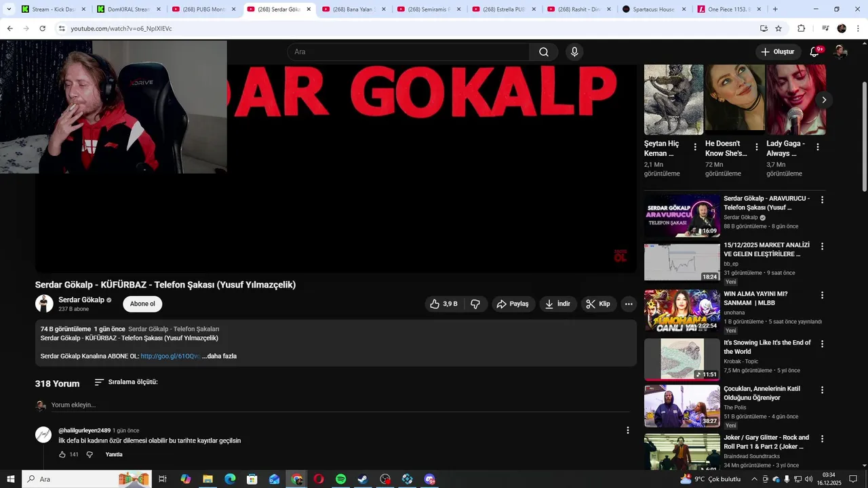Open options for Şeytan Hiç Keman shelf item

click(x=695, y=146)
